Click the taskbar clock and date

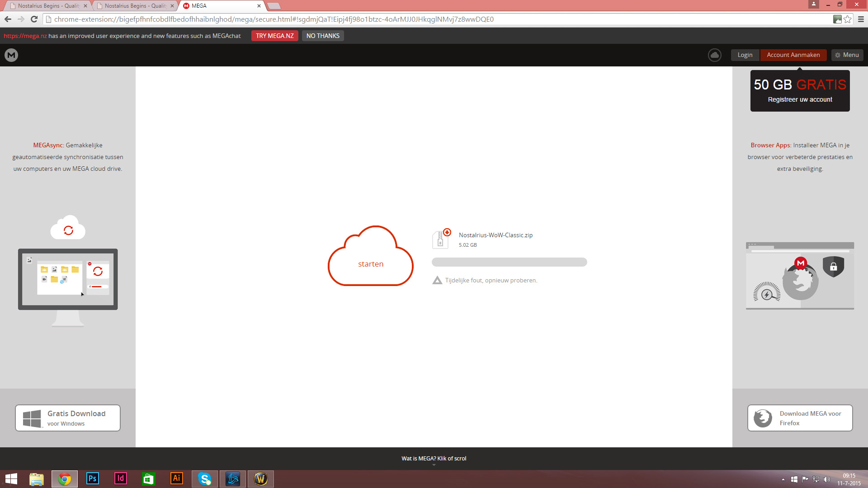[x=849, y=479]
